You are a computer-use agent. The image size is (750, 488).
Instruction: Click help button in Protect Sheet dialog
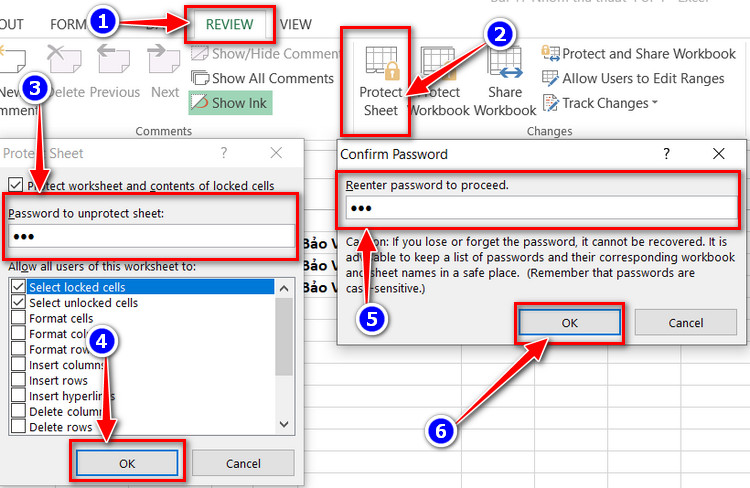[x=223, y=153]
